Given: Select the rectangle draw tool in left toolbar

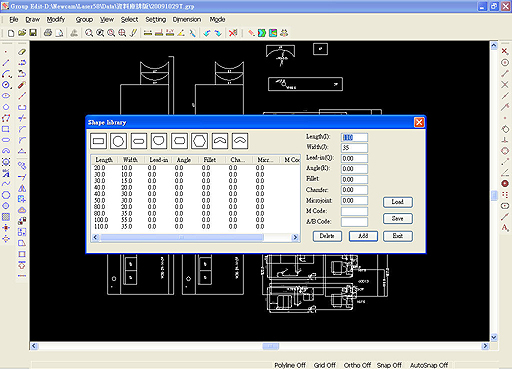Looking at the screenshot, I should (6, 129).
